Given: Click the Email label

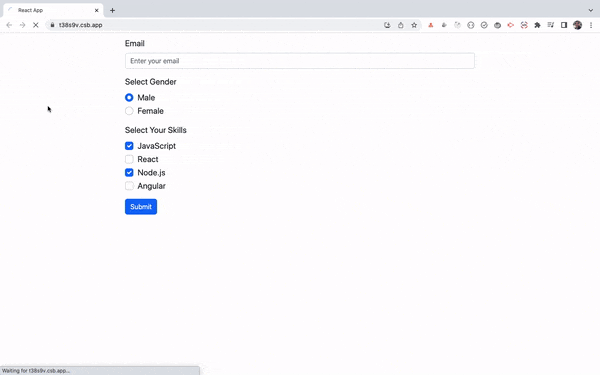Looking at the screenshot, I should [x=135, y=43].
